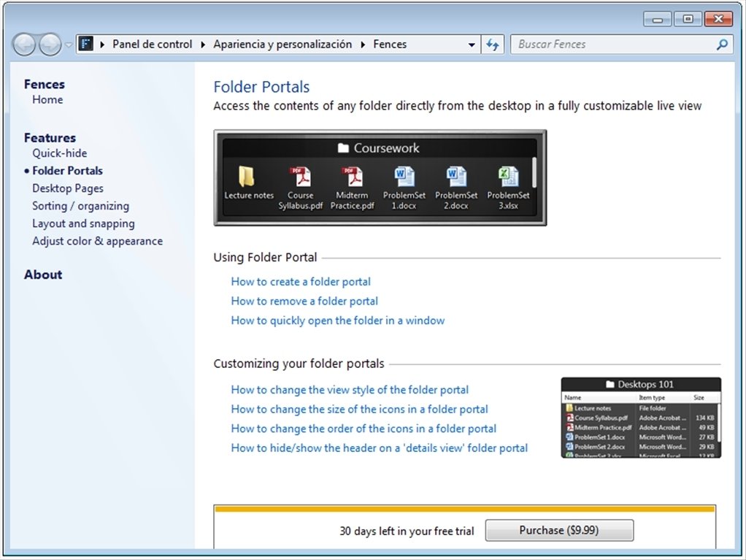Click the Fences heading in sidebar
The width and height of the screenshot is (746, 560).
[x=45, y=84]
